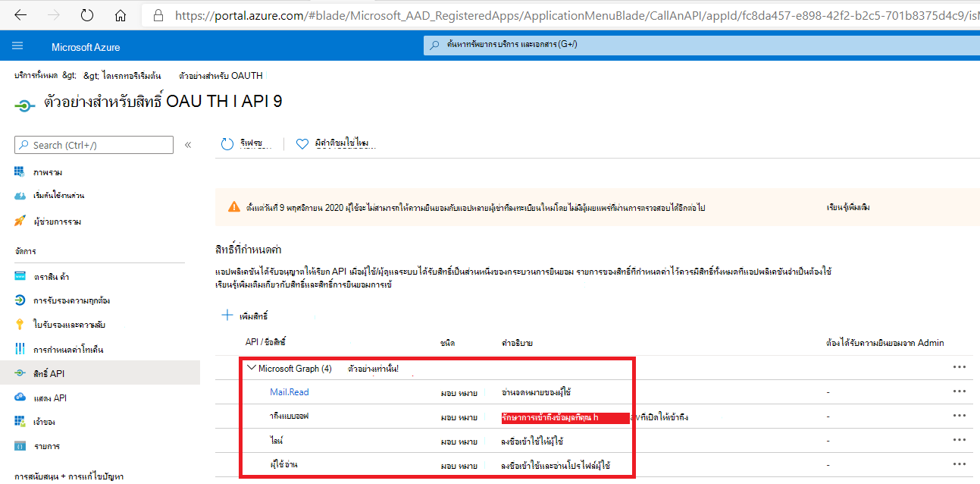
Task: Open more options for ไลน์ row
Action: (960, 440)
